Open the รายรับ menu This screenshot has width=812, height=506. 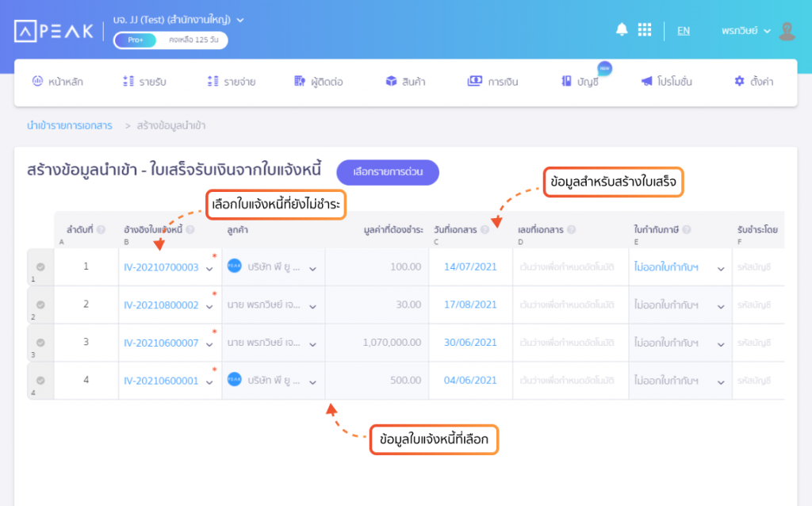coord(144,82)
